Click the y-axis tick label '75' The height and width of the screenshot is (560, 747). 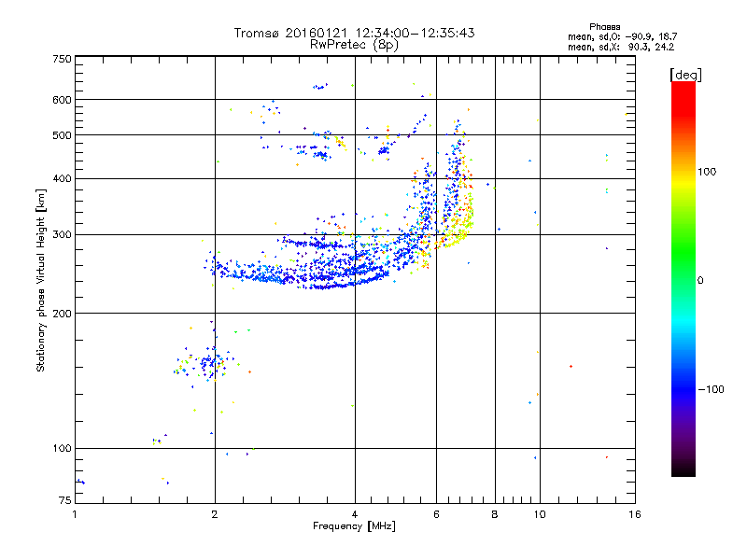65,500
